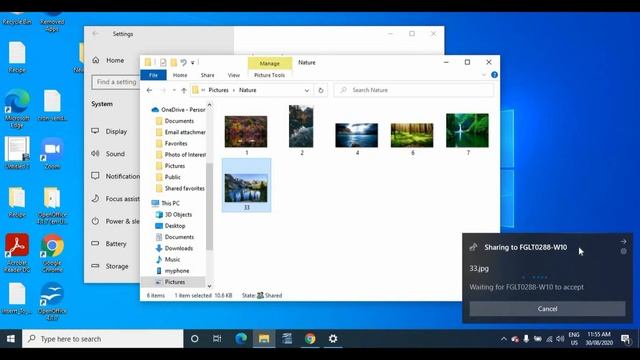640x360 pixels.
Task: Click the Manage contextual tab
Action: [x=270, y=63]
